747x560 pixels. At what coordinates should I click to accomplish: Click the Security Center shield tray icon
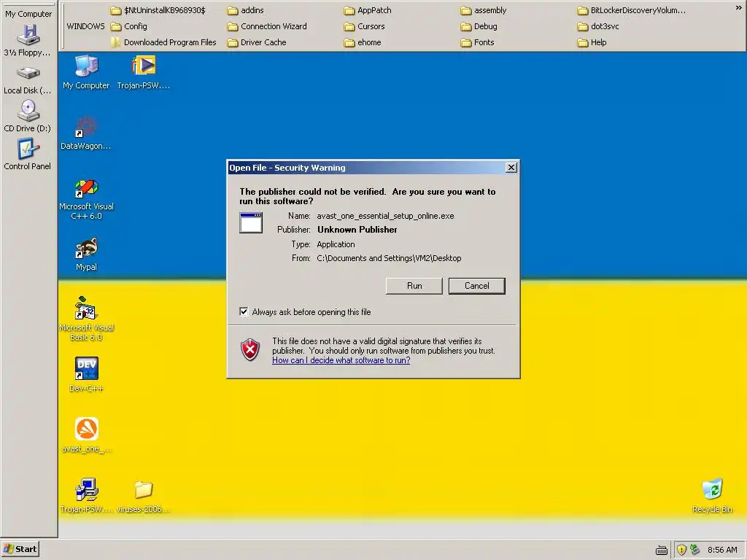pyautogui.click(x=681, y=550)
